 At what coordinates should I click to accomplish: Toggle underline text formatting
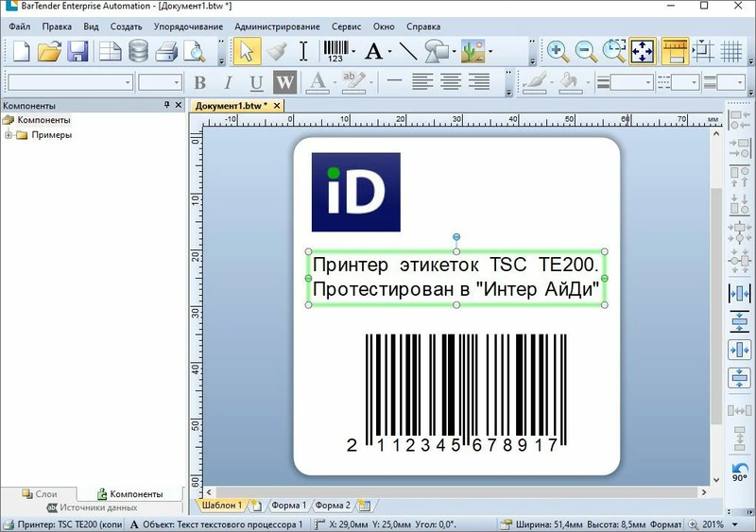(256, 83)
